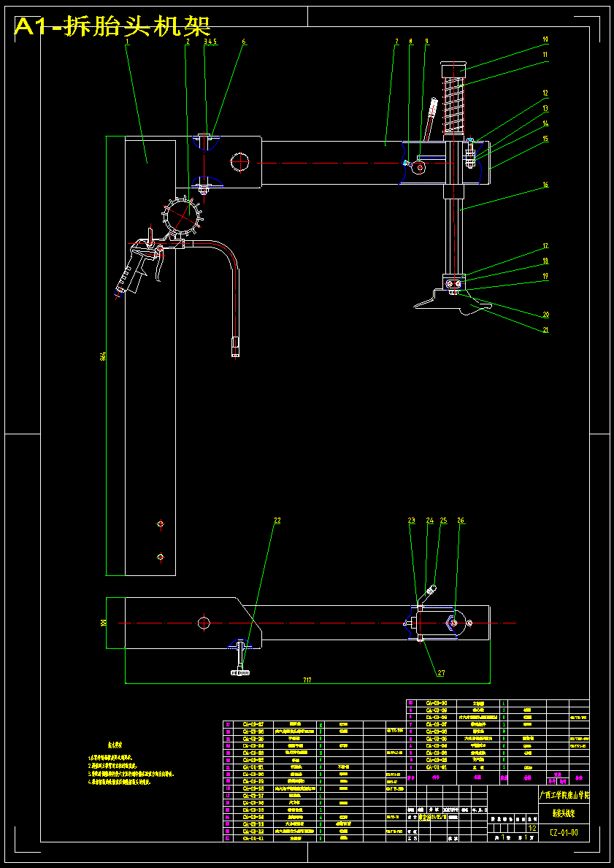Click callout number 15 on the right

(x=545, y=139)
